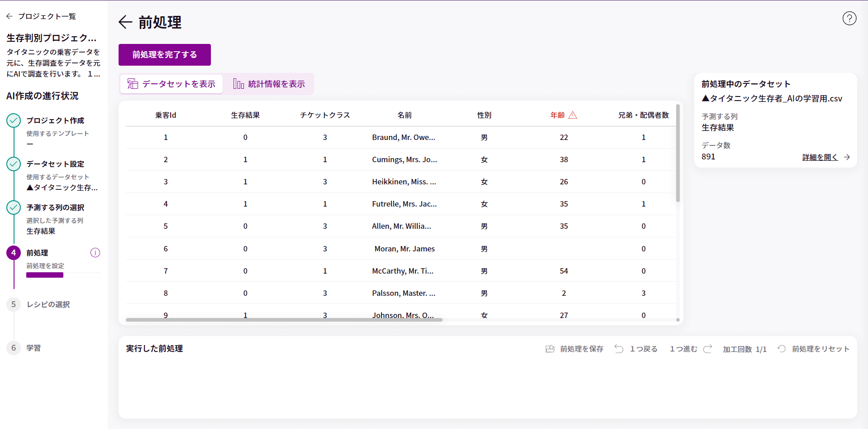Select 学習 step in sidebar
Screen dimensions: 868x429
[x=33, y=348]
